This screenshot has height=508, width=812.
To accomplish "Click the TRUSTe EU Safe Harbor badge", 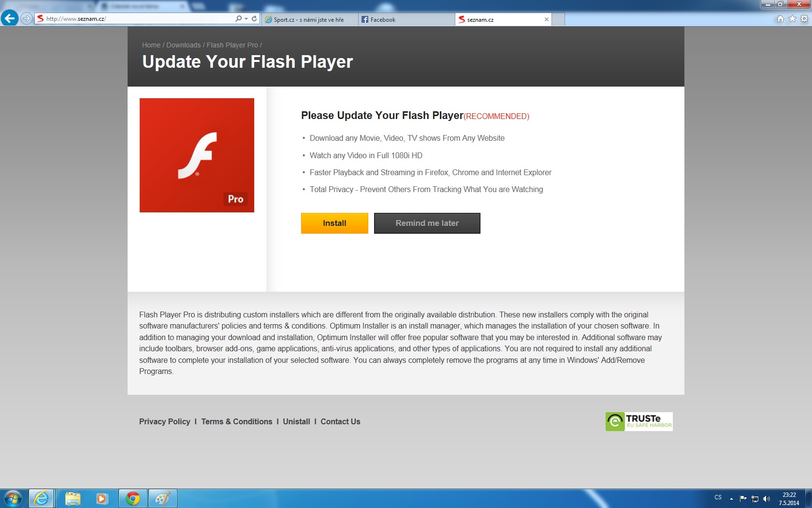I will (639, 421).
